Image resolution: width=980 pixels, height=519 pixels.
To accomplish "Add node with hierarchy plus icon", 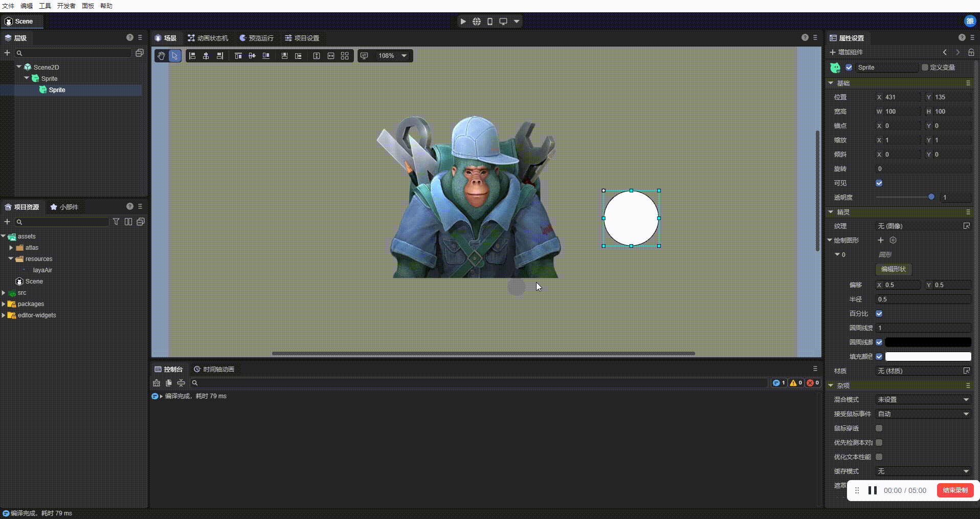I will pos(7,53).
